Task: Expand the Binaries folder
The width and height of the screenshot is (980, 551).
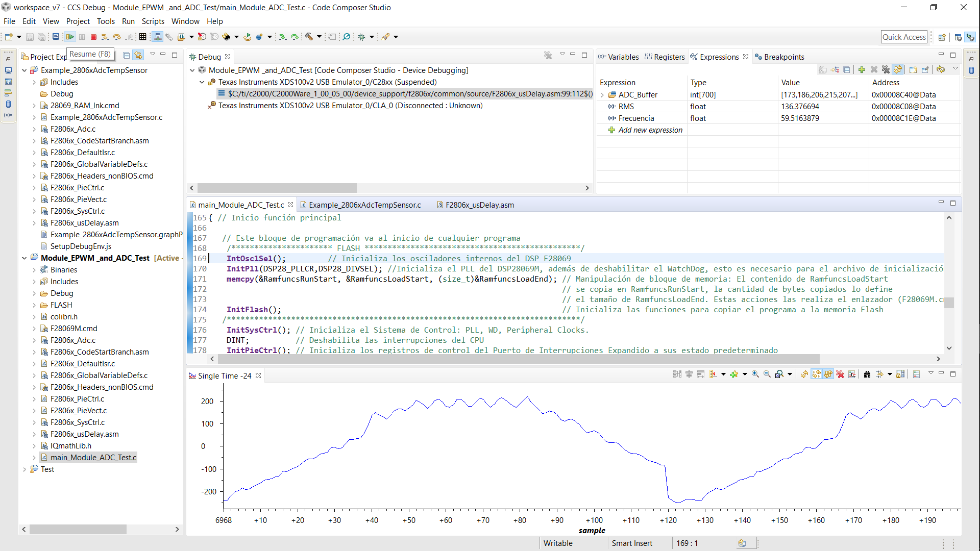Action: click(x=34, y=270)
